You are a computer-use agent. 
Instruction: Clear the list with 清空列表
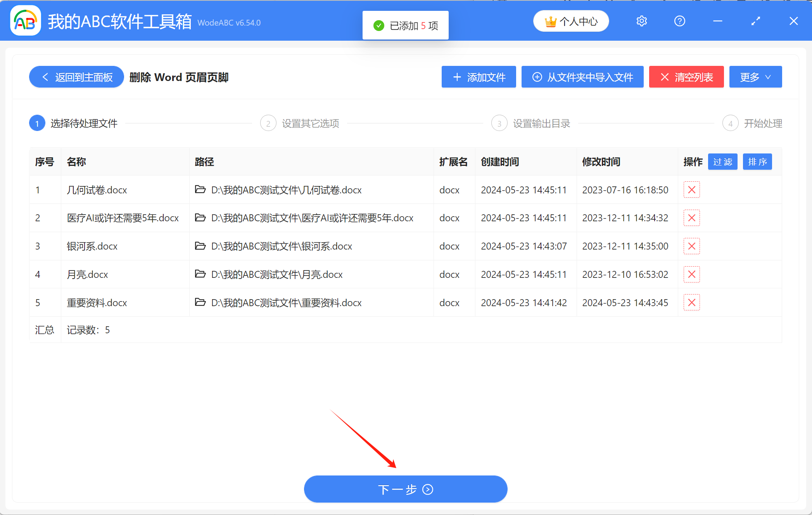coord(686,77)
